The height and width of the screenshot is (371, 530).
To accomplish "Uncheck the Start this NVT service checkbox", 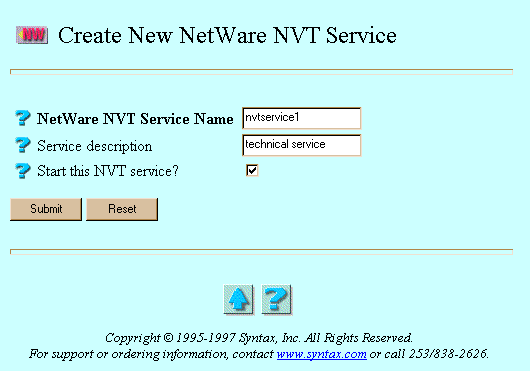I will tap(252, 170).
